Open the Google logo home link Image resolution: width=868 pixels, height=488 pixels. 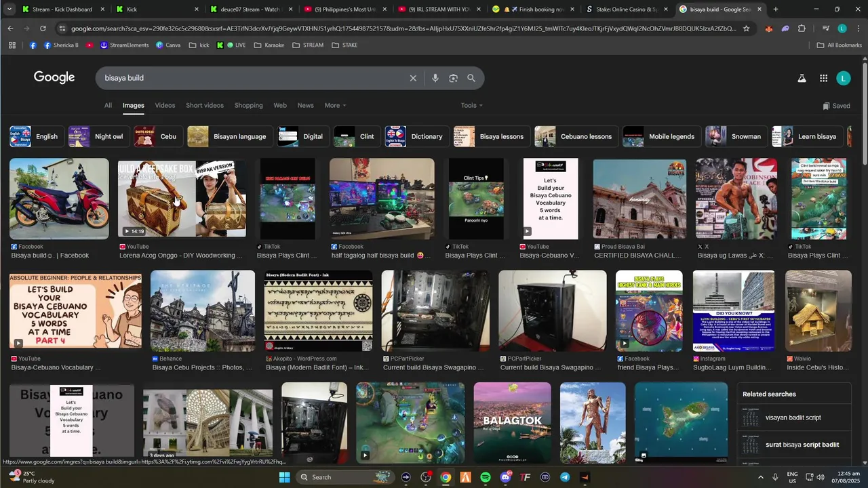tap(54, 77)
